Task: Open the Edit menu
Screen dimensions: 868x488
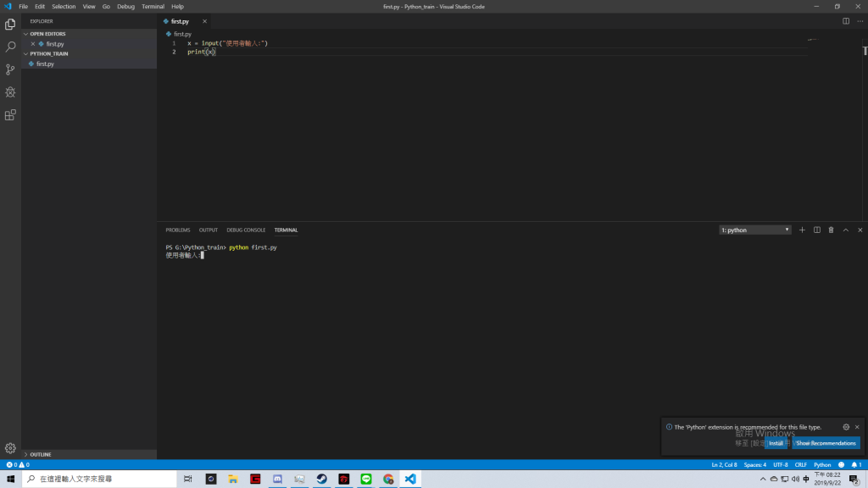Action: (x=40, y=7)
